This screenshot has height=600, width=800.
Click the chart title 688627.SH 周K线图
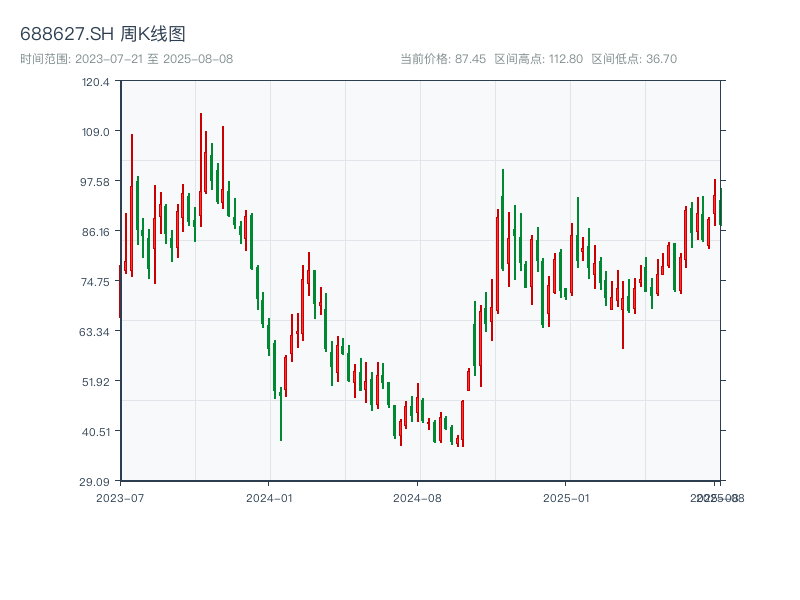point(103,34)
